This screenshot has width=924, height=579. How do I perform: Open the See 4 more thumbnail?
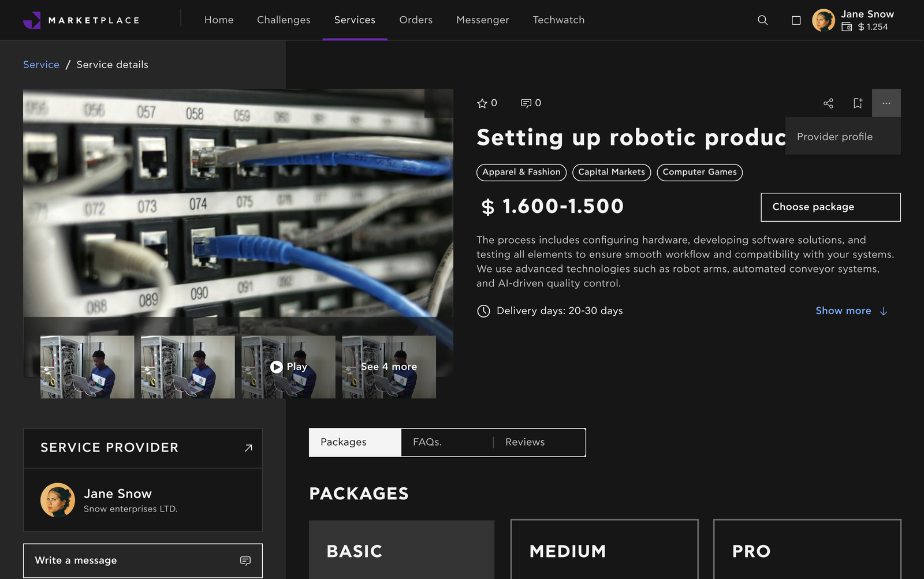[x=389, y=367]
